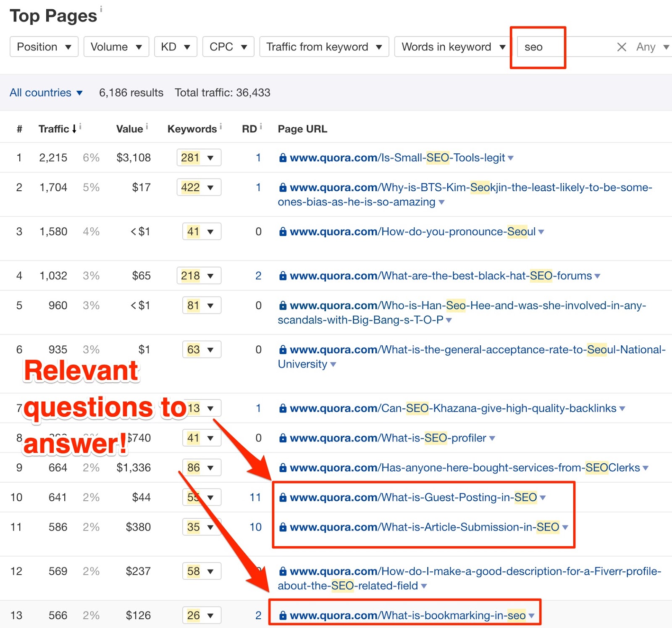672x628 pixels.
Task: Click lock icon on SEOClerks row
Action: [283, 468]
